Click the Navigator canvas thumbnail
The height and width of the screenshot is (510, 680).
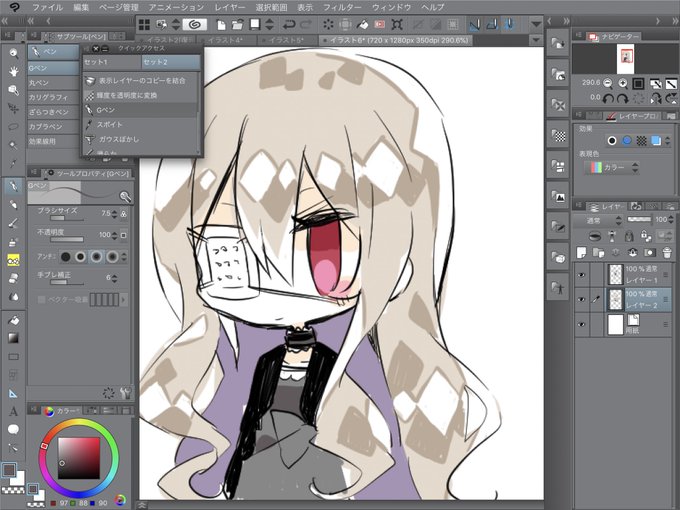(x=625, y=59)
